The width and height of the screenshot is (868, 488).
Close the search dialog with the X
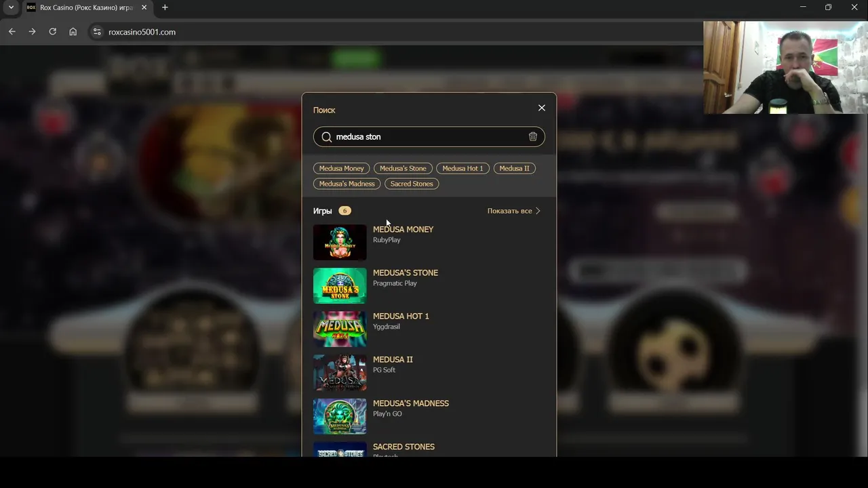pos(541,108)
